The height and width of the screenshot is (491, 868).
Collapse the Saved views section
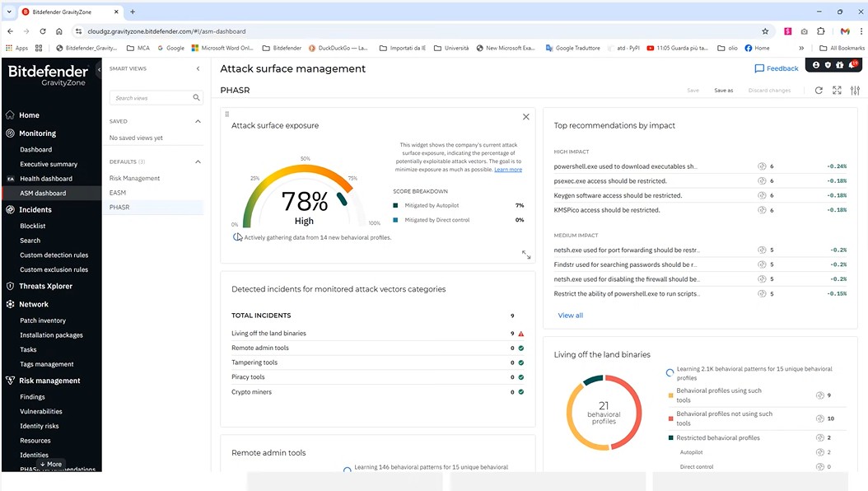pos(198,121)
